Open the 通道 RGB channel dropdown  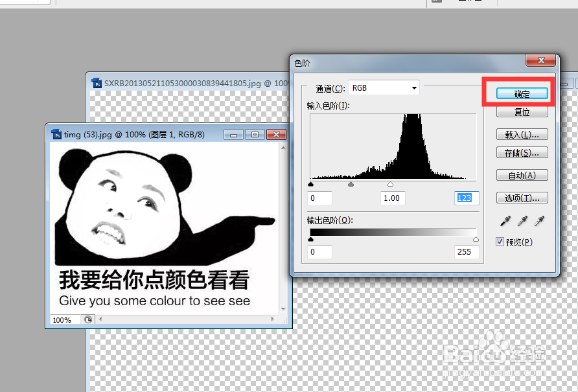click(384, 87)
